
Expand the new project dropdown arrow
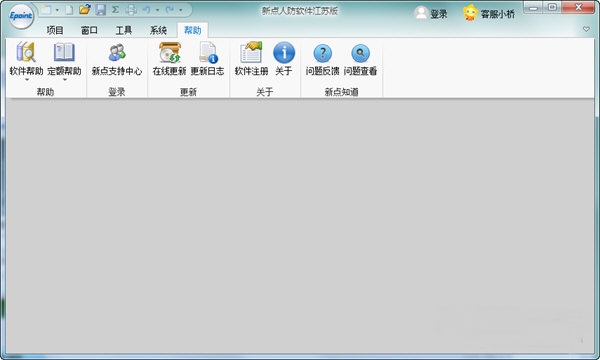[57, 10]
